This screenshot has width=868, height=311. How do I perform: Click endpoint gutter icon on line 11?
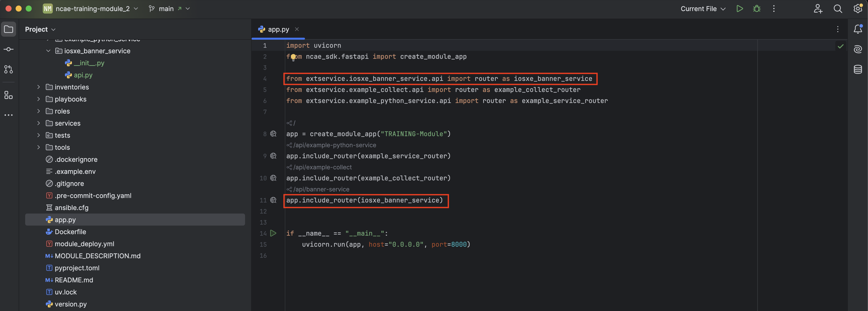pos(273,200)
